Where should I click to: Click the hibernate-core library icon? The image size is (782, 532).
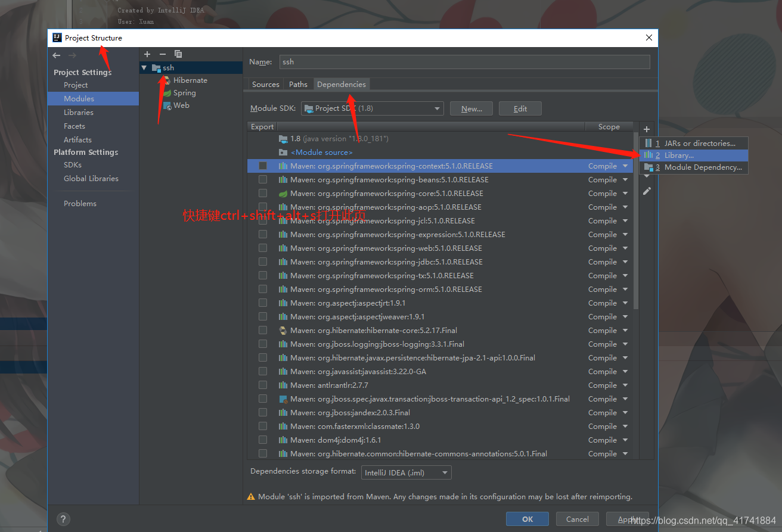(283, 331)
